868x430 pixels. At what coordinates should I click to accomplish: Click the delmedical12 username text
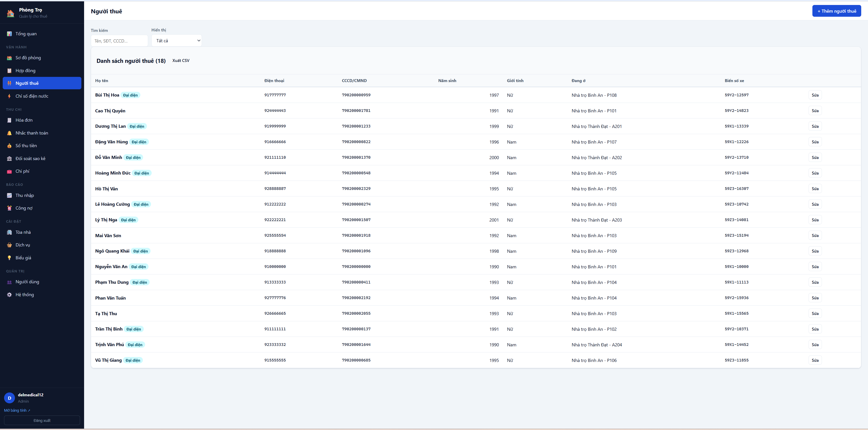pyautogui.click(x=31, y=395)
